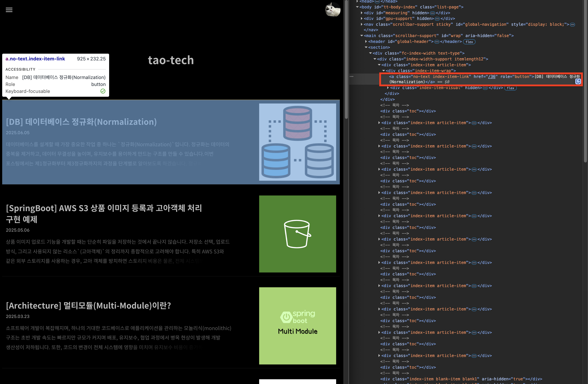Toggle flex badge on index-item-visual div

510,88
